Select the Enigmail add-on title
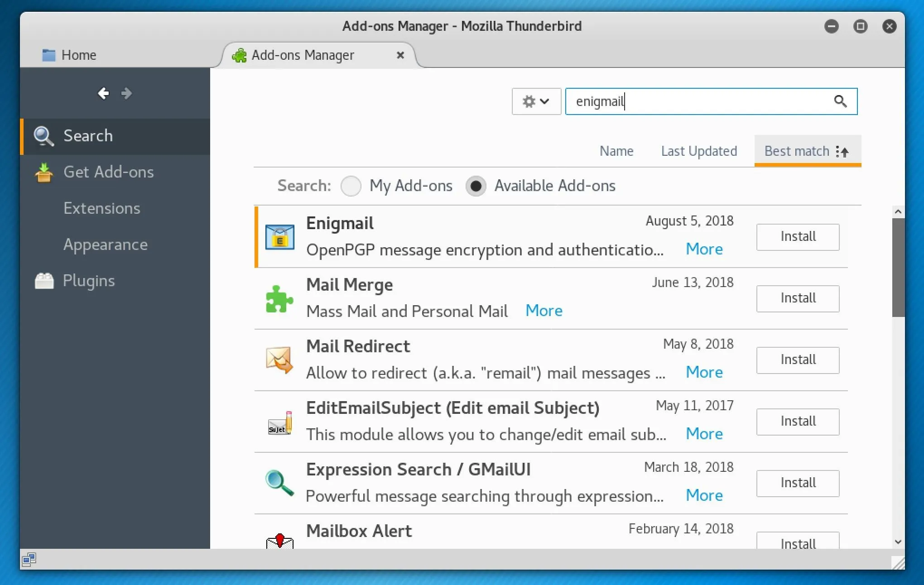This screenshot has height=585, width=924. point(340,223)
